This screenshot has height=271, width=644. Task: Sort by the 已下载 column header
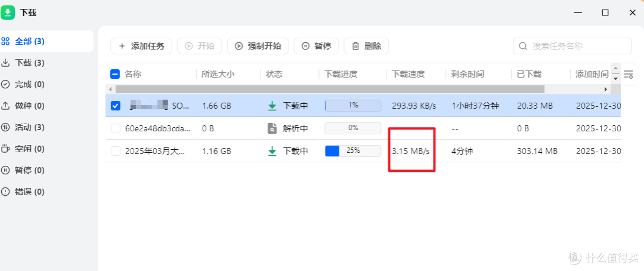(x=529, y=75)
